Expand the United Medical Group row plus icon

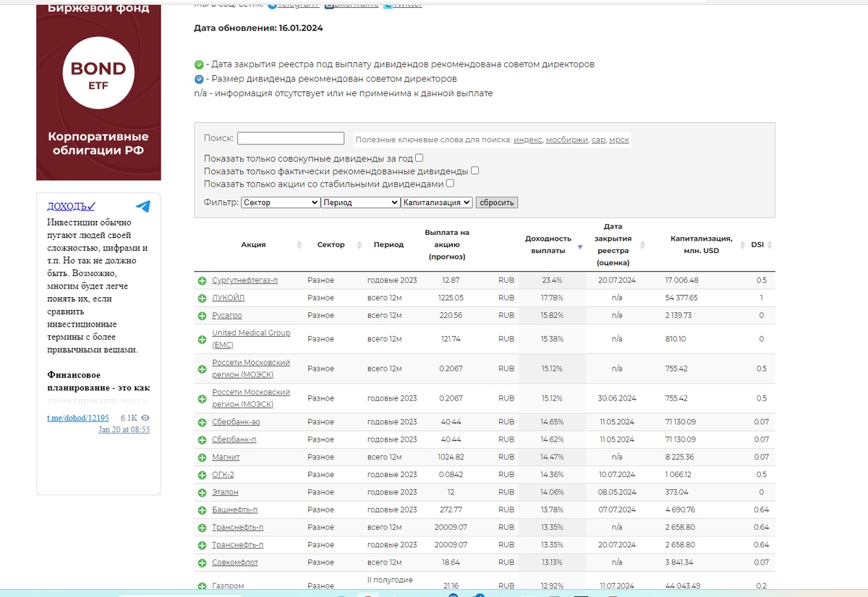203,339
